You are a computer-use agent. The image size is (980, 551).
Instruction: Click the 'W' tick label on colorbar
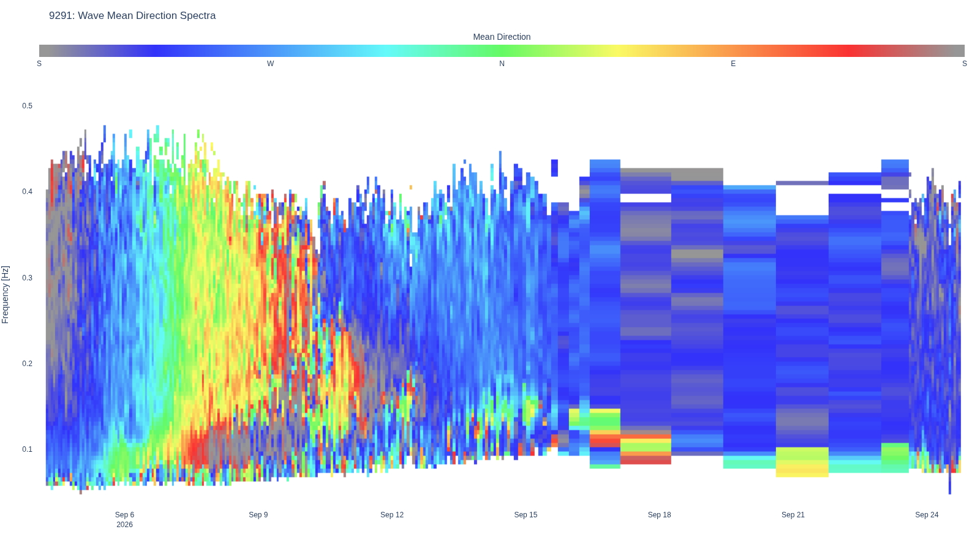pos(270,64)
